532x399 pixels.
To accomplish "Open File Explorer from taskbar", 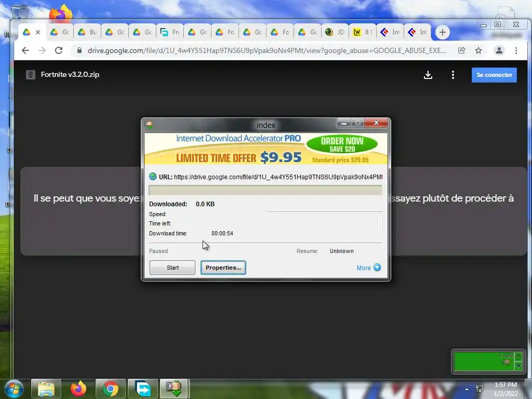I will [46, 389].
